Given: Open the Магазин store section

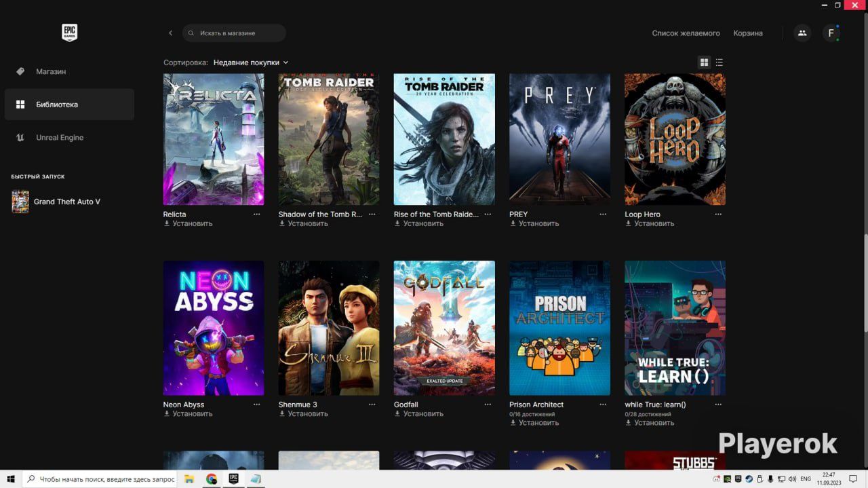Looking at the screenshot, I should pyautogui.click(x=69, y=71).
